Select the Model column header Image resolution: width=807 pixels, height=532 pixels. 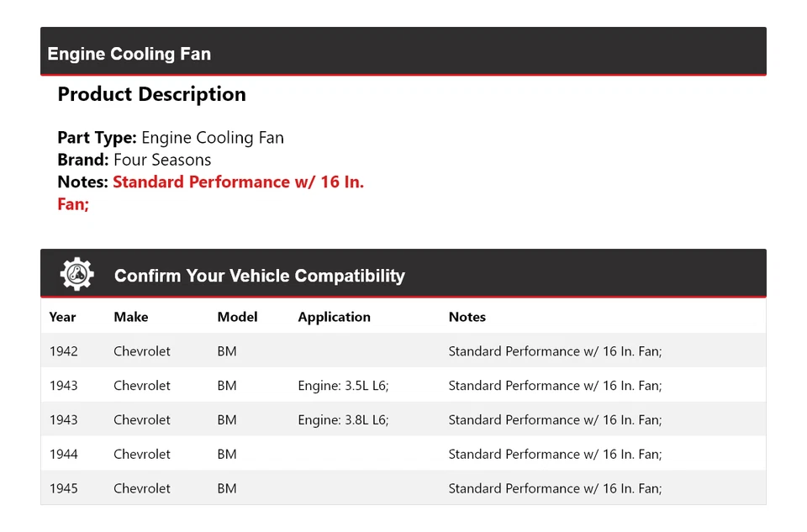tap(237, 317)
